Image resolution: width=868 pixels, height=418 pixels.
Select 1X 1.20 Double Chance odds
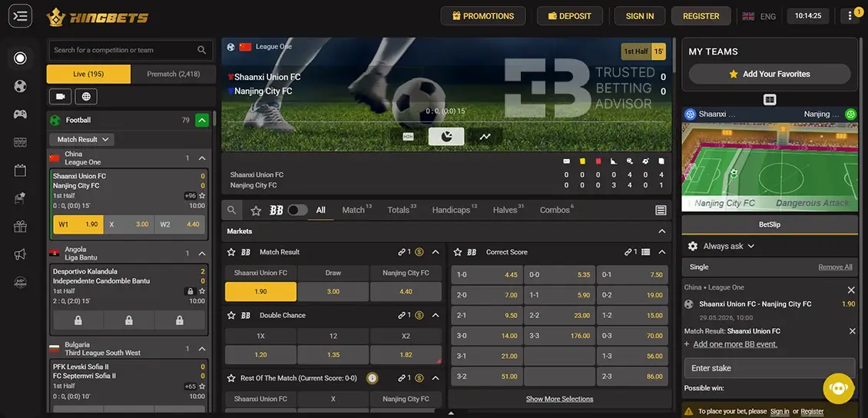260,354
